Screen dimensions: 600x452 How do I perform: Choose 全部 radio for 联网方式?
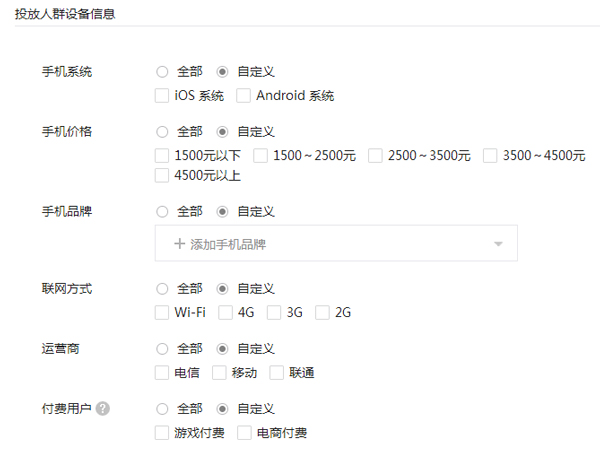click(x=162, y=289)
